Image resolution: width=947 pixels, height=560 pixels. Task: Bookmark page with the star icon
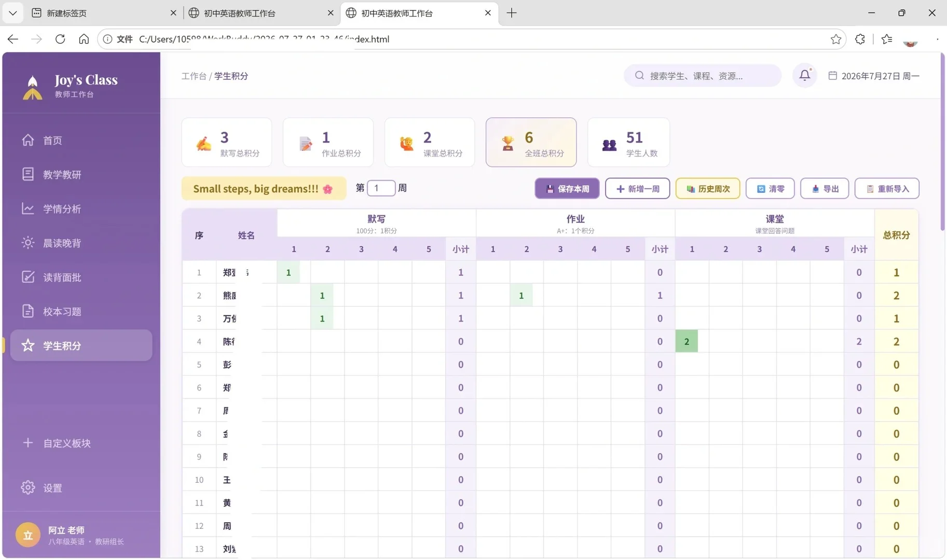click(835, 39)
